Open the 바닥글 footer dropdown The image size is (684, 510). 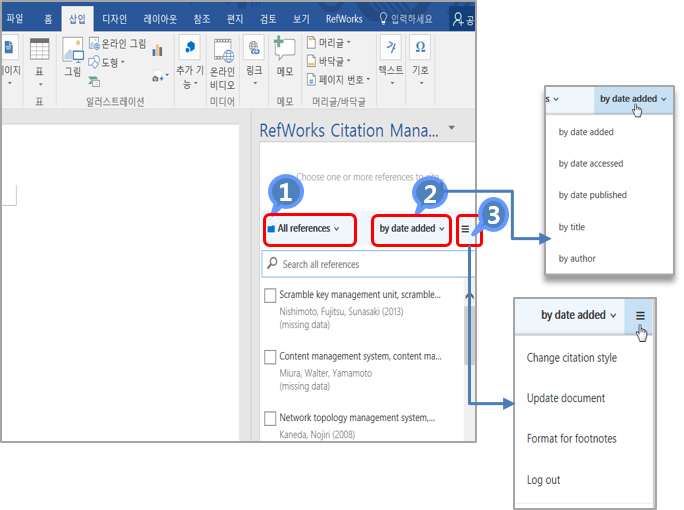point(329,61)
